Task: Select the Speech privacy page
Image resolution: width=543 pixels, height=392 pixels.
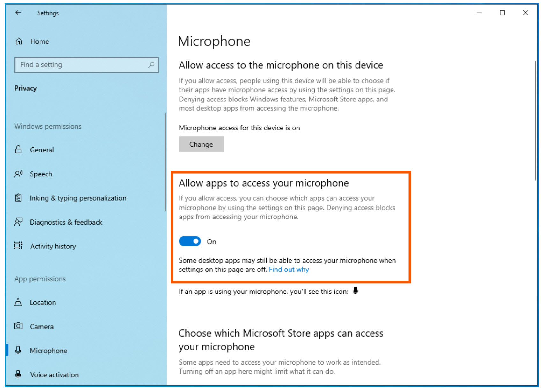Action: (41, 174)
